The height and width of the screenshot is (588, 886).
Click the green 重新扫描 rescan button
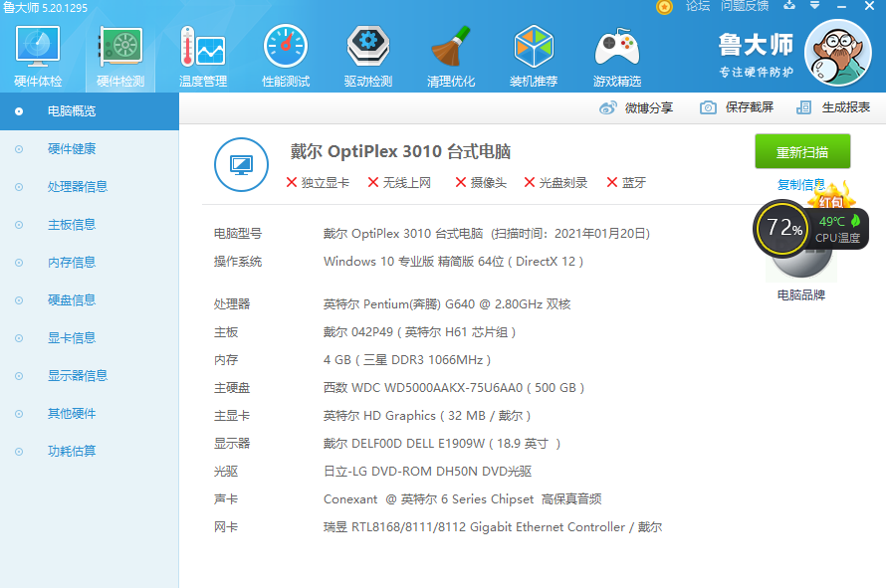[x=802, y=151]
